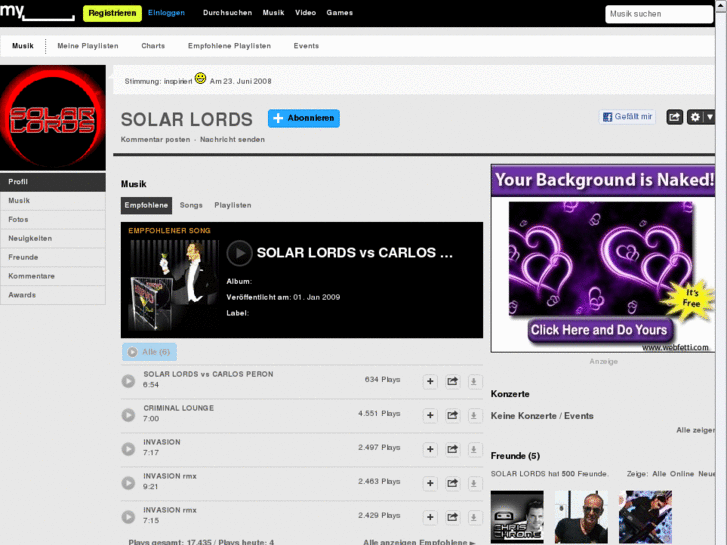
Task: Filter friends by Online
Action: (x=682, y=474)
